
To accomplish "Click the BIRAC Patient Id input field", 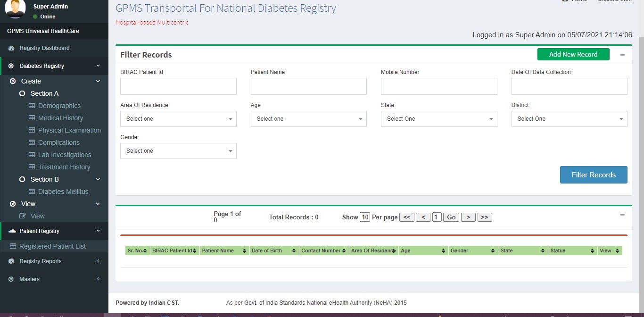I will tap(178, 86).
